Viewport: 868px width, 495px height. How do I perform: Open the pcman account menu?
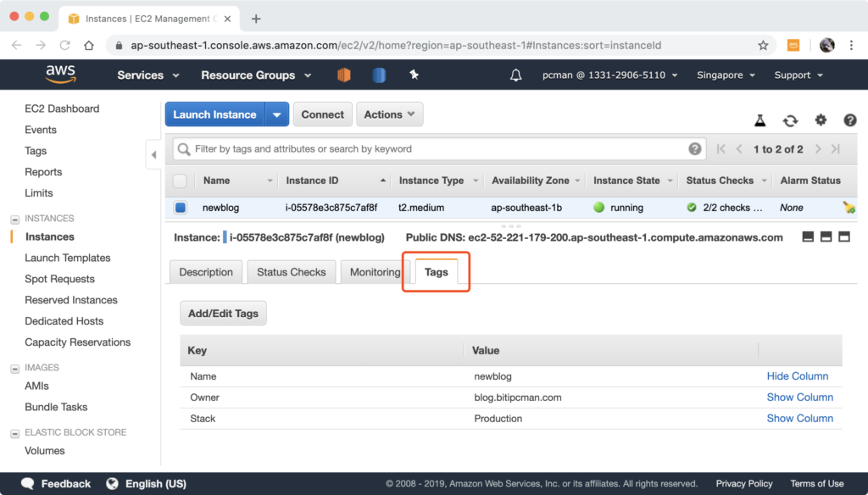pos(609,75)
